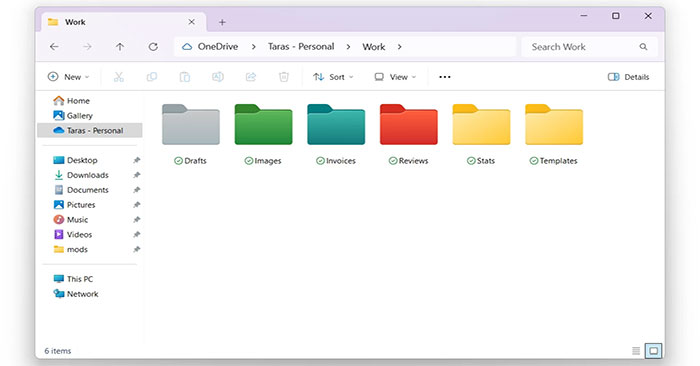Screen dimensions: 700x366
Task: Click the Templates folder name label
Action: click(x=558, y=161)
